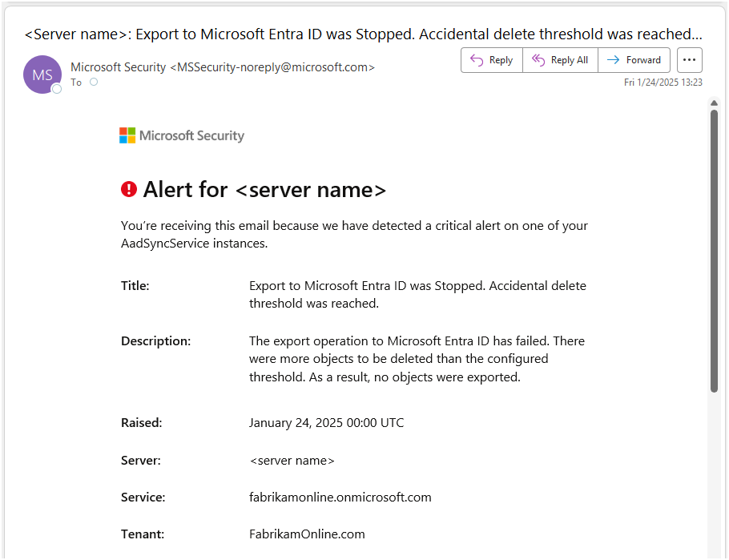This screenshot has height=560, width=729.
Task: Click the purple MS sender avatar
Action: click(x=42, y=75)
